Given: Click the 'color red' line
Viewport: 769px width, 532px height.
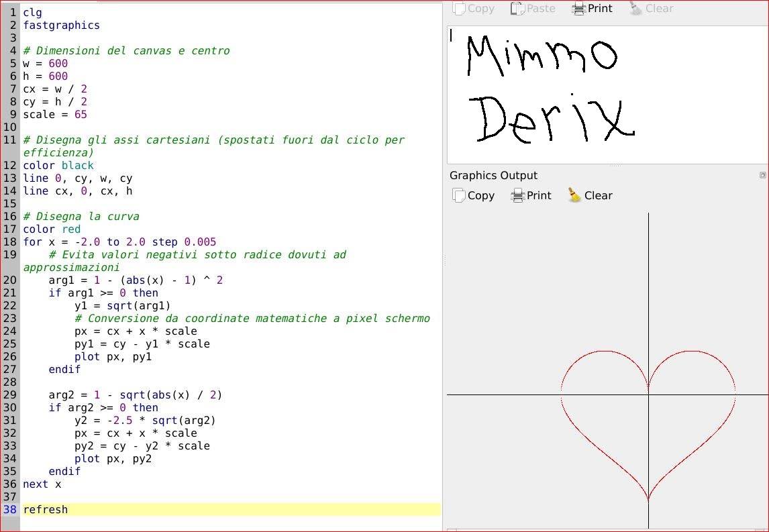Looking at the screenshot, I should click(52, 229).
